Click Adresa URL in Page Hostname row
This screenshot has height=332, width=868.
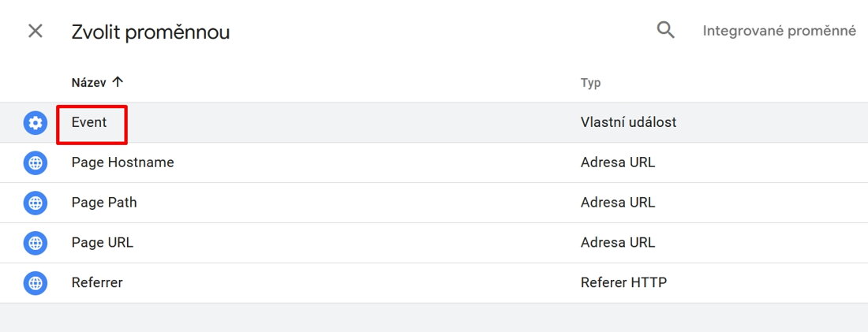click(x=618, y=162)
